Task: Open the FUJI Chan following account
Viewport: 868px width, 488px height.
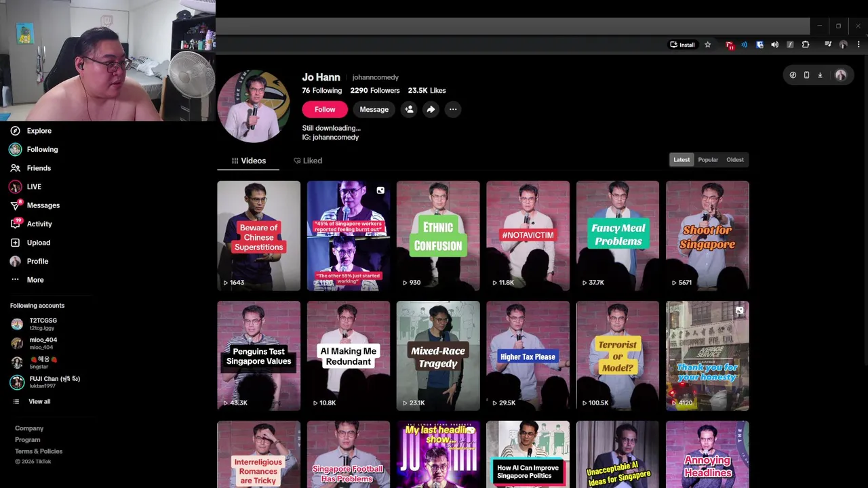Action: click(x=45, y=382)
